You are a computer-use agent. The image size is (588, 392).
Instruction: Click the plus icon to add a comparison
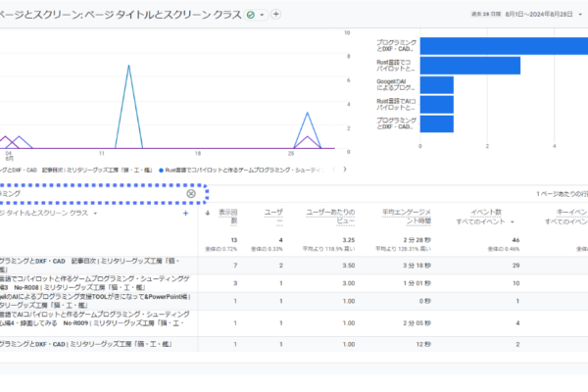(x=276, y=15)
